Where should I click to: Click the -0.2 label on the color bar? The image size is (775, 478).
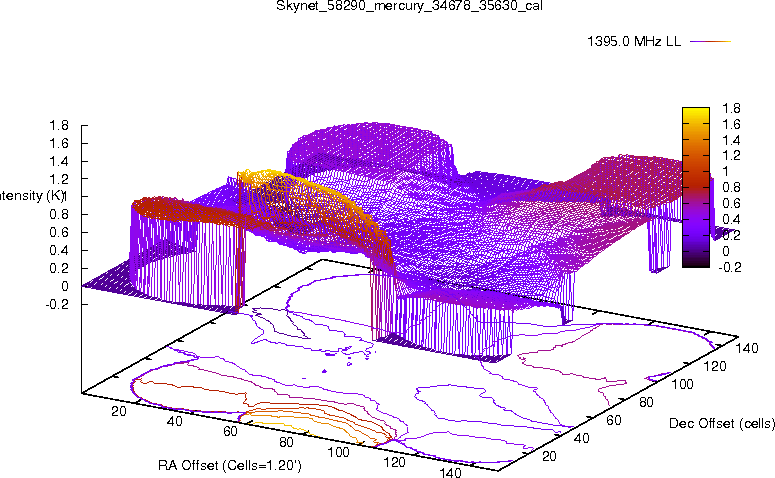[x=729, y=267]
